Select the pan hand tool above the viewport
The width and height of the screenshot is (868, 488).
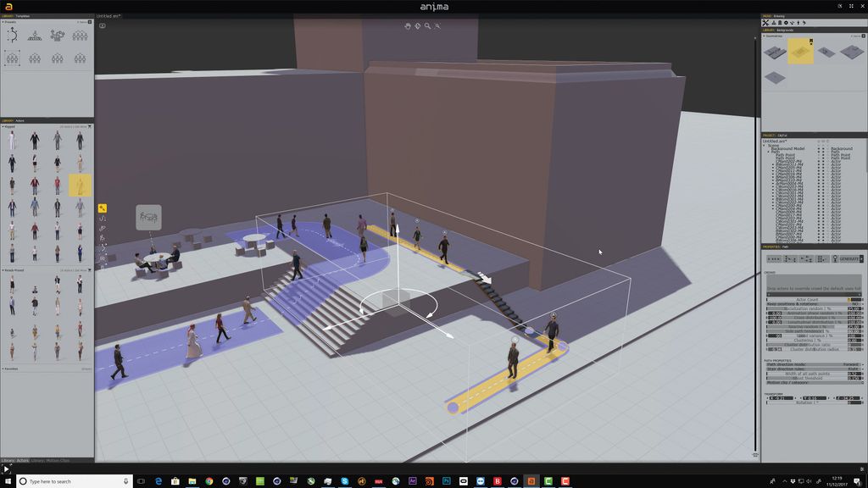[408, 26]
